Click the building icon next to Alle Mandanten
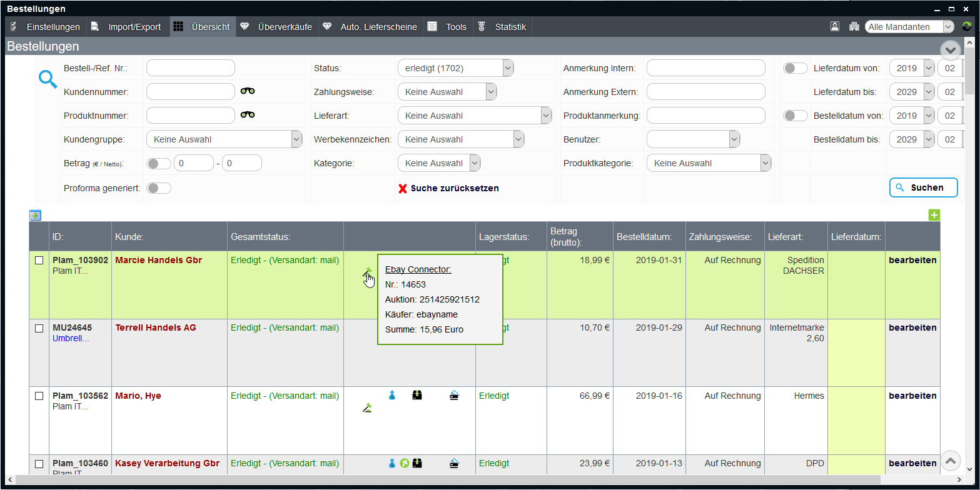 coord(854,26)
